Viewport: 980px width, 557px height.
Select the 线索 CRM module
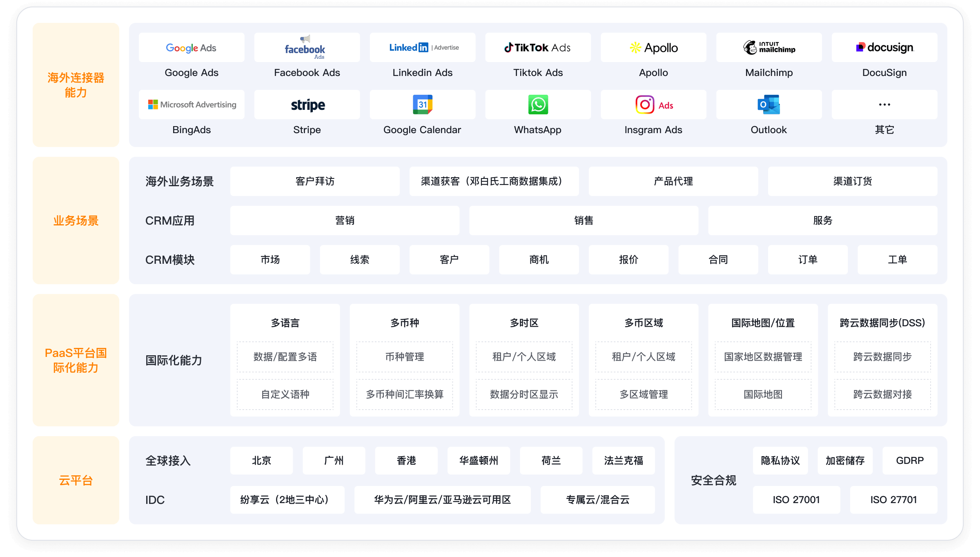(x=359, y=260)
